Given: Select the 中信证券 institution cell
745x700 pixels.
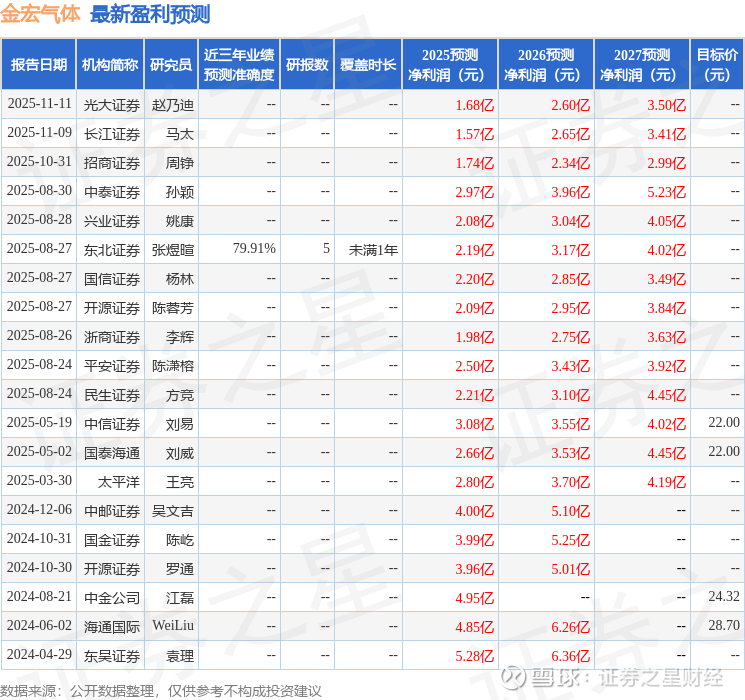Looking at the screenshot, I should click(112, 424).
